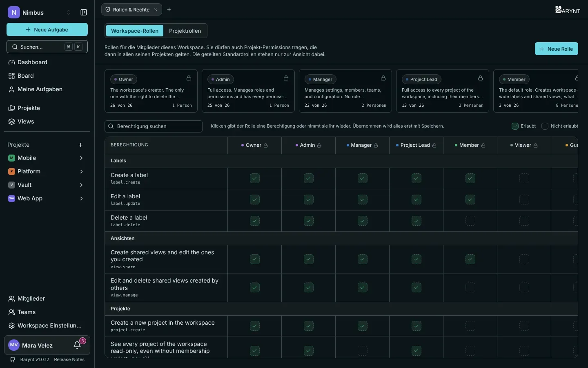Toggle Member checkbox for Delete a label
588x368 pixels.
pos(470,221)
